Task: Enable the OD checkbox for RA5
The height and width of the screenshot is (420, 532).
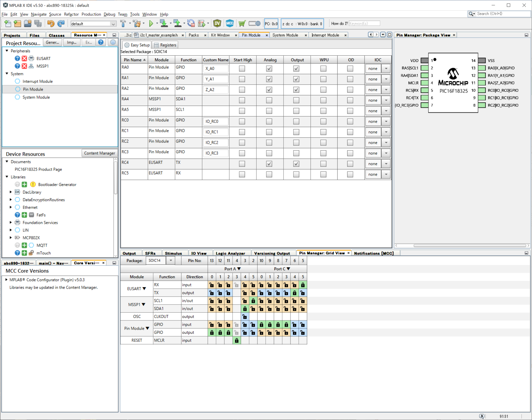Action: (x=350, y=111)
